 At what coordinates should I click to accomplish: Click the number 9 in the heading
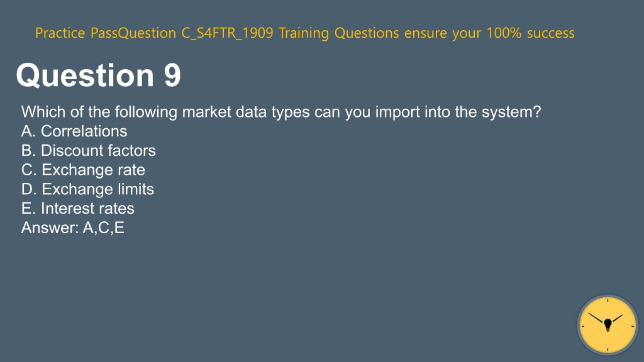pos(172,75)
